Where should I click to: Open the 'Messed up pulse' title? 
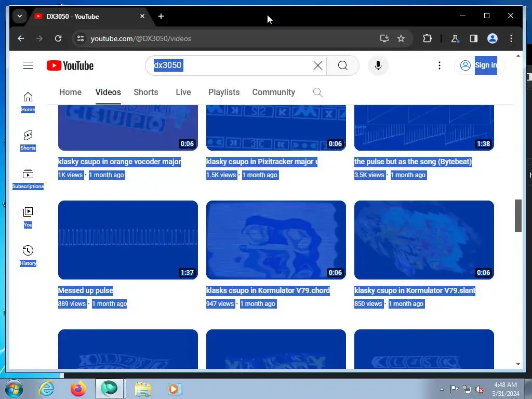pyautogui.click(x=86, y=290)
